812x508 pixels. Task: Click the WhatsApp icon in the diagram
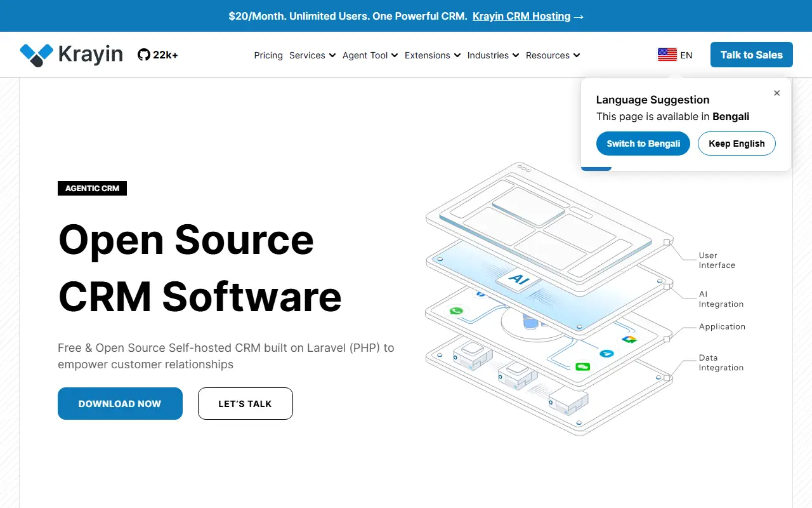pos(456,311)
